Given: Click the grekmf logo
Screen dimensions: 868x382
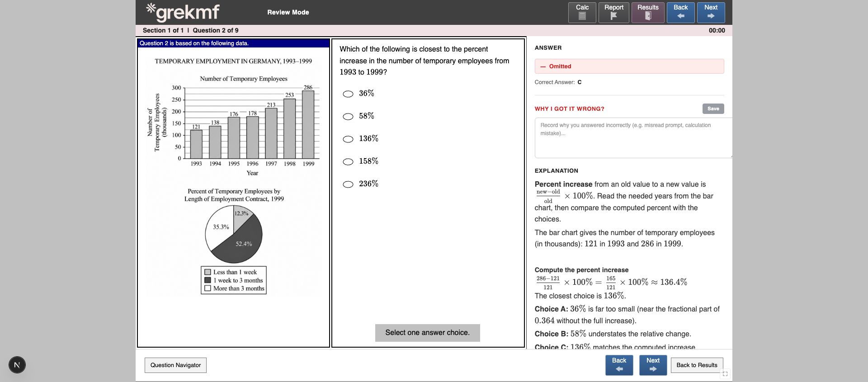Looking at the screenshot, I should [x=183, y=12].
